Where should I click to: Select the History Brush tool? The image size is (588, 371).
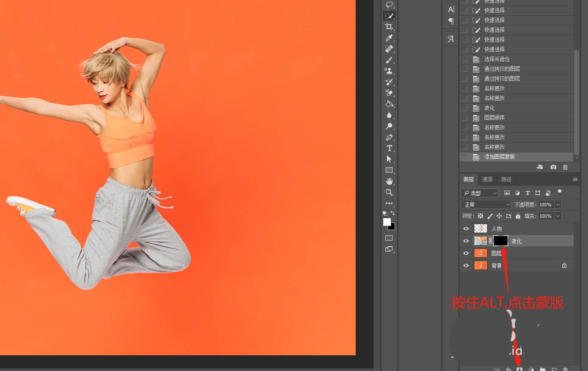389,82
